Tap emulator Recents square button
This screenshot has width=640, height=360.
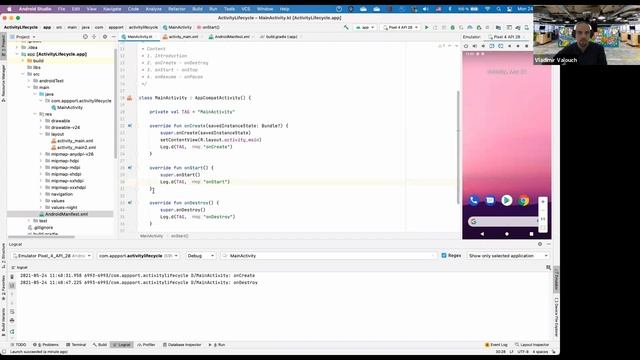531,234
